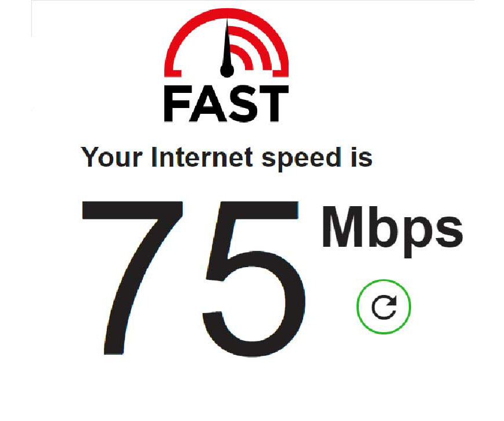Select the "Your Internet speed is" heading

(226, 158)
